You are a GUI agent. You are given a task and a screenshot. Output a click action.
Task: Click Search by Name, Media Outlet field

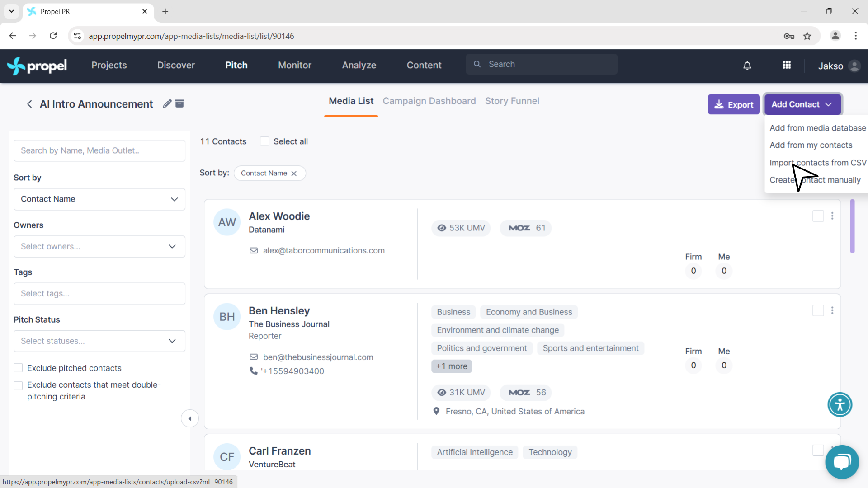click(99, 151)
